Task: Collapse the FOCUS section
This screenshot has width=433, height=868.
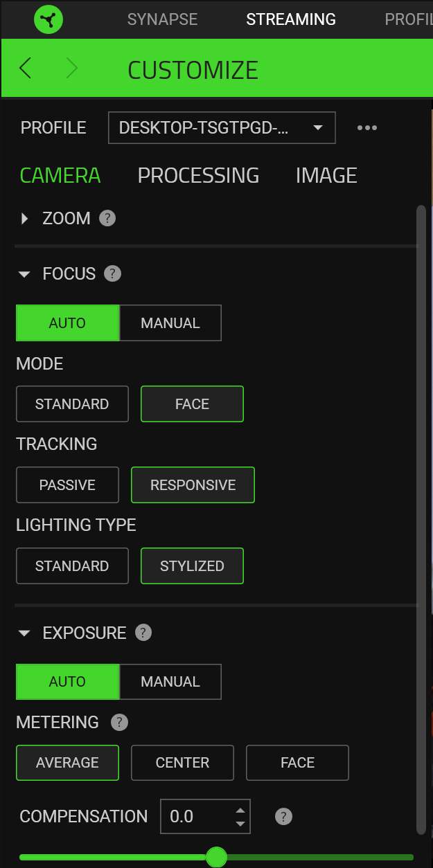Action: [x=25, y=274]
